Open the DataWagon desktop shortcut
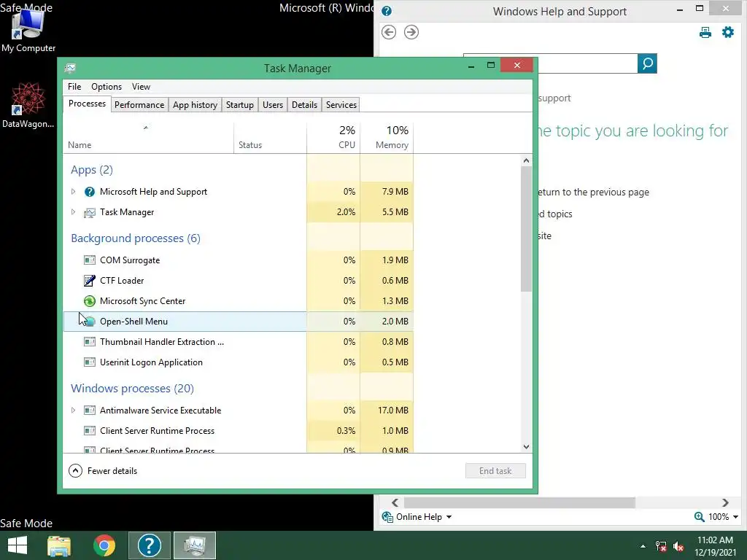This screenshot has height=560, width=747. pos(28,105)
